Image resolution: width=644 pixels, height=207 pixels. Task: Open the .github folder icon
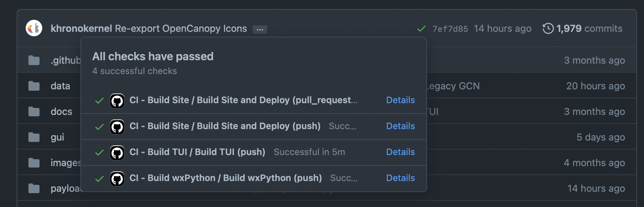point(34,60)
